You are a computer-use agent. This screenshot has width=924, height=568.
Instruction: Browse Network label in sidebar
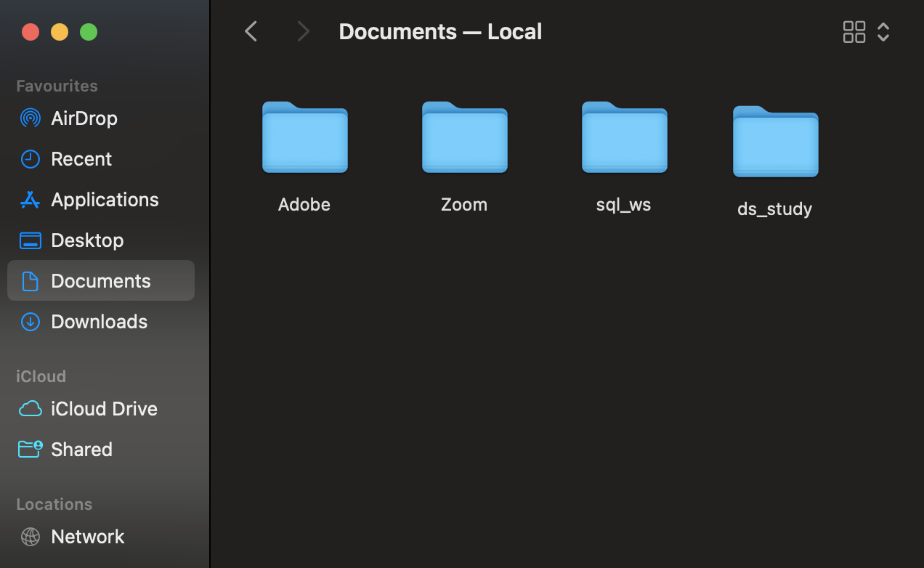point(88,537)
